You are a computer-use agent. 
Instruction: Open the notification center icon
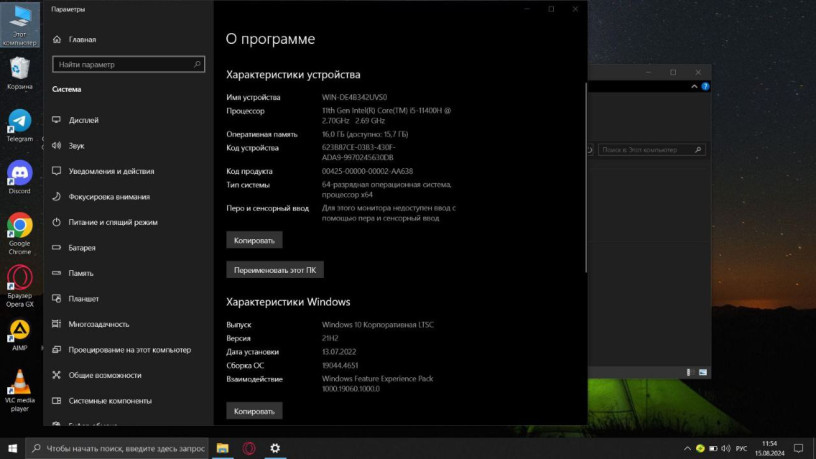(798, 449)
